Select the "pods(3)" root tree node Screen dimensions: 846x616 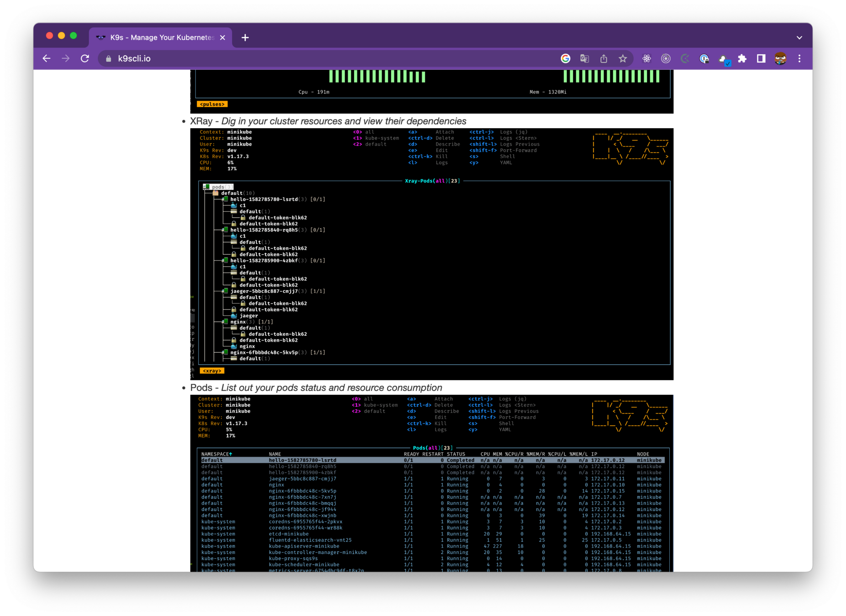[x=219, y=187]
